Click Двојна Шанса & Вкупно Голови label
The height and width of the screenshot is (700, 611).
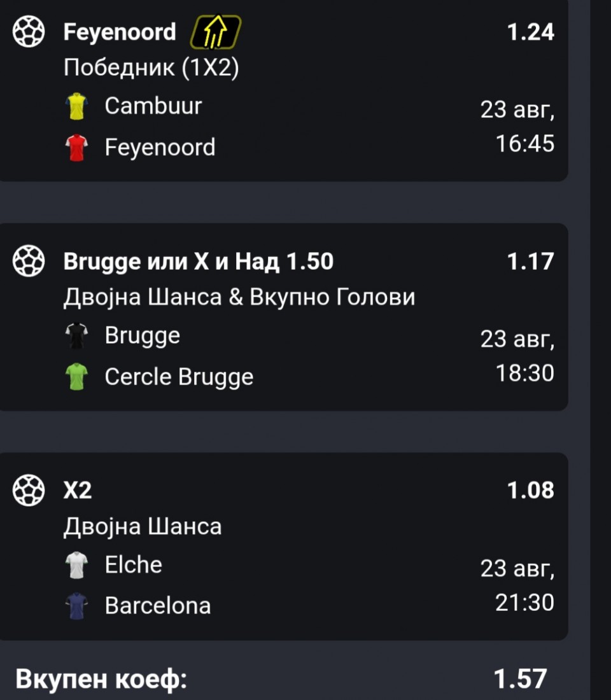(x=239, y=297)
